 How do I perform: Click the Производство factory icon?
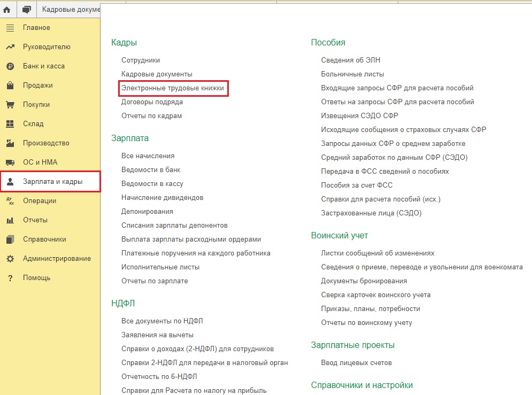click(x=10, y=143)
